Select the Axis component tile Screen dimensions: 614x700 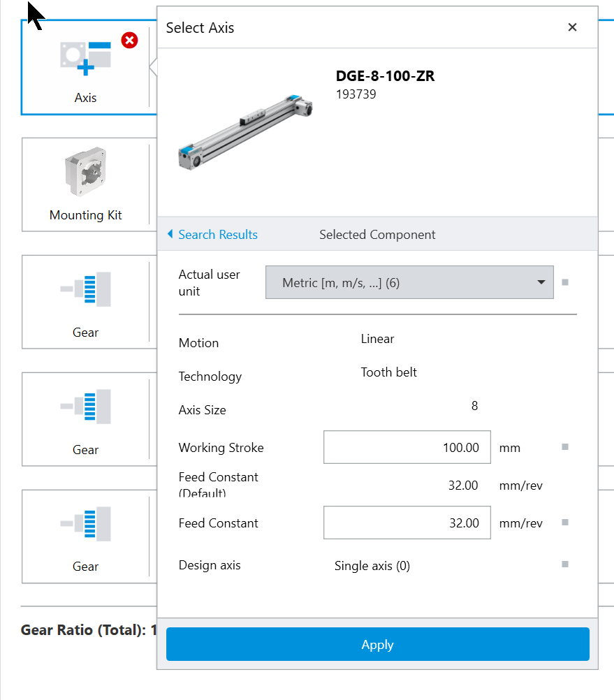pyautogui.click(x=86, y=67)
